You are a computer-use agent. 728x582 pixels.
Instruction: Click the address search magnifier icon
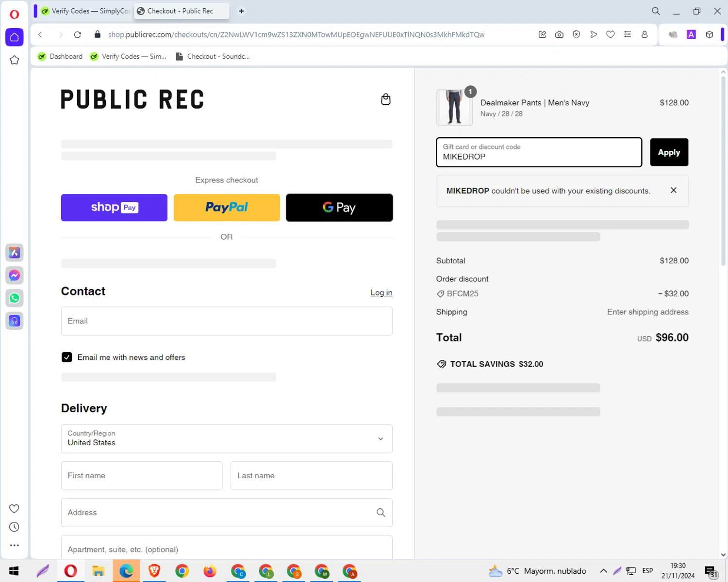[x=381, y=513]
